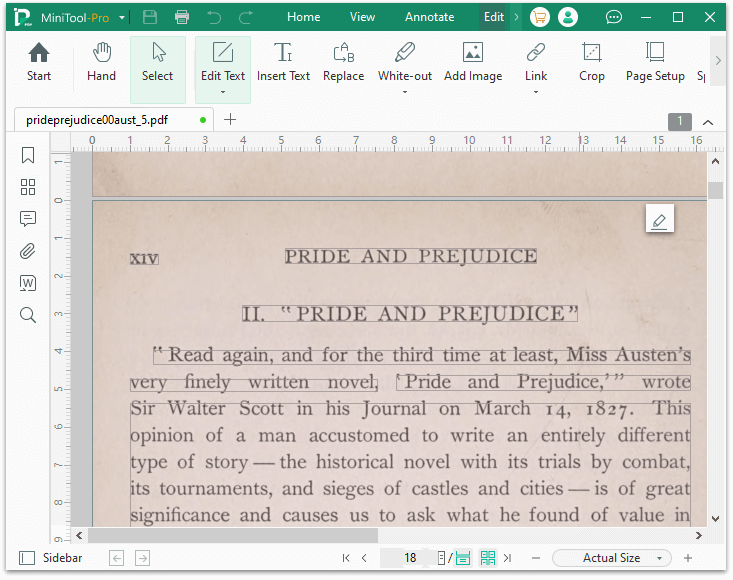
Task: Open the search magnifier in sidebar
Action: (28, 315)
